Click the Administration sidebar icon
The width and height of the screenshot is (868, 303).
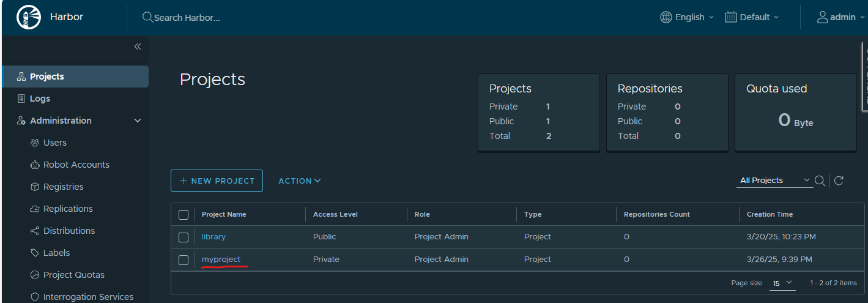(21, 121)
